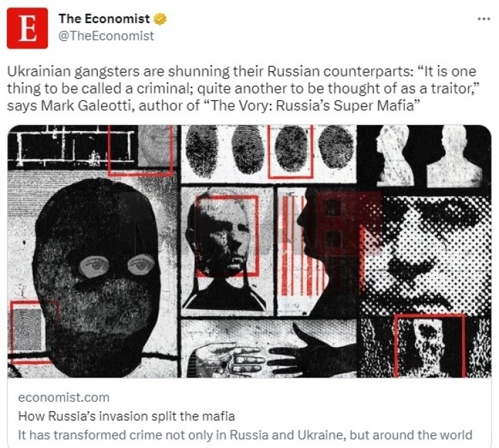Viewport: 499px width, 448px height.
Task: Open The Economist display name profile link
Action: pyautogui.click(x=104, y=18)
